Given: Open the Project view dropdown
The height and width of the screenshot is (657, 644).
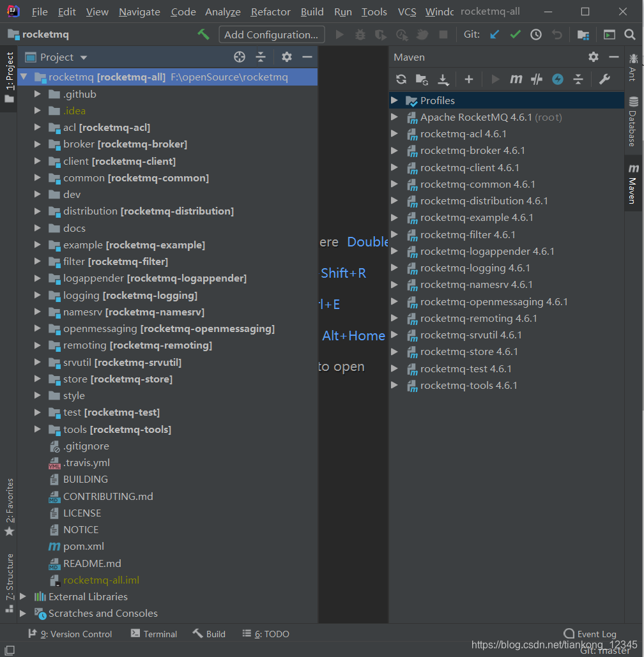Looking at the screenshot, I should (84, 57).
